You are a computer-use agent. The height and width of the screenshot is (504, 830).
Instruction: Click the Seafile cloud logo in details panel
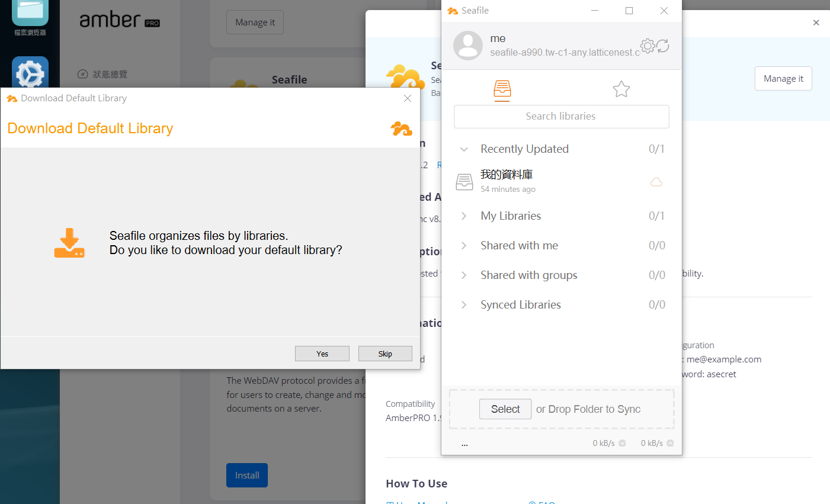404,78
